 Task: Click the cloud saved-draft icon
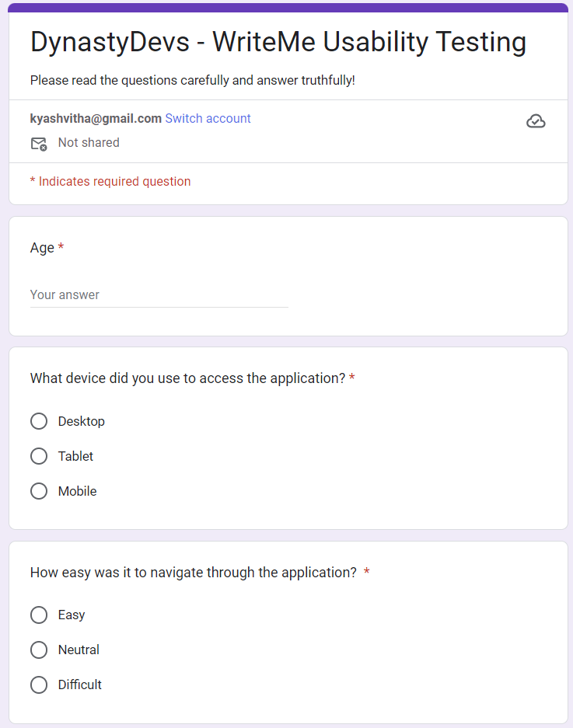click(x=536, y=121)
